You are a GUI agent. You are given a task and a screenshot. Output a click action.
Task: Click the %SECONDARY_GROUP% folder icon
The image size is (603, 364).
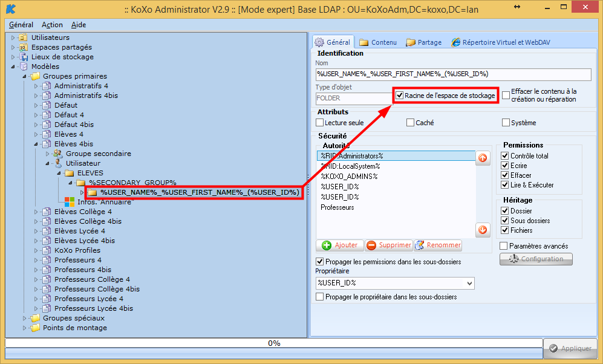81,183
